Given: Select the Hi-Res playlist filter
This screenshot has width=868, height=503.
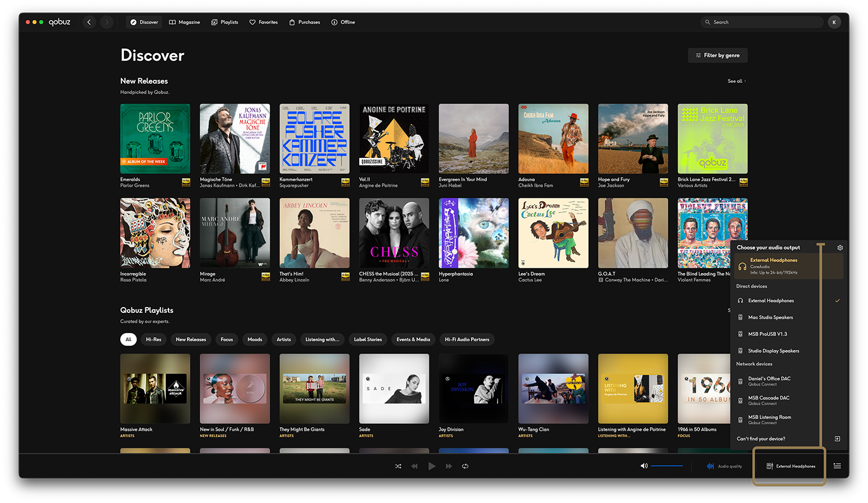Looking at the screenshot, I should coord(153,339).
